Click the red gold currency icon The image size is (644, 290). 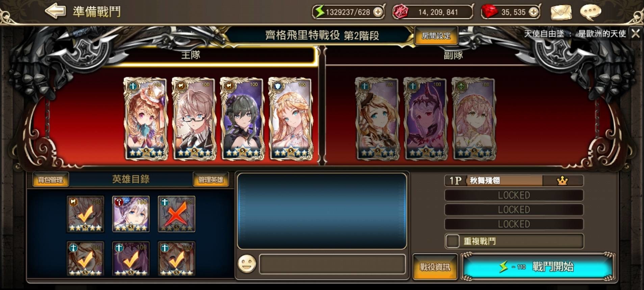point(401,12)
